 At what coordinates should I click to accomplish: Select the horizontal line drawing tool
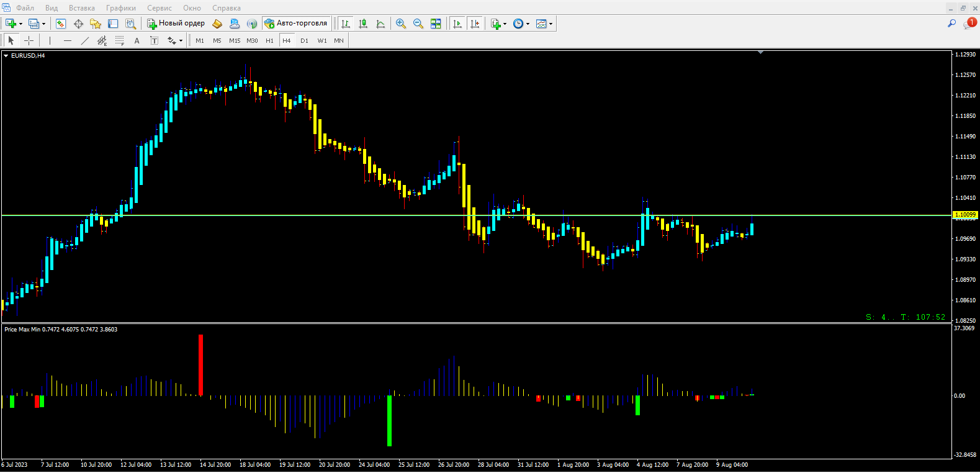[68, 40]
